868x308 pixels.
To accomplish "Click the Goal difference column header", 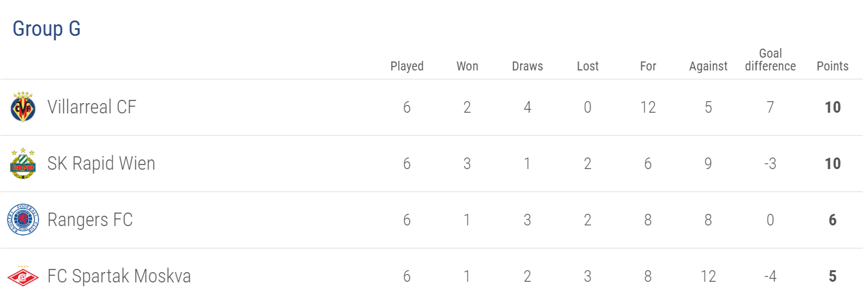I will coord(771,60).
